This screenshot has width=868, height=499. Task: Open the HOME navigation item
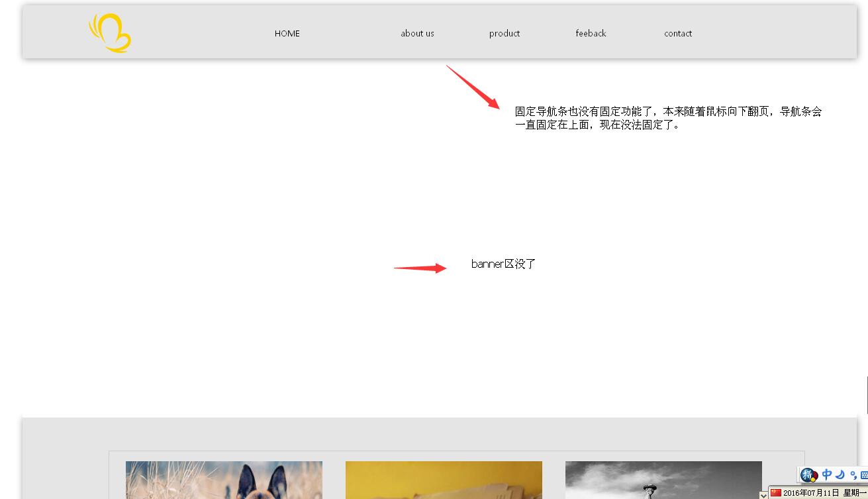(287, 33)
